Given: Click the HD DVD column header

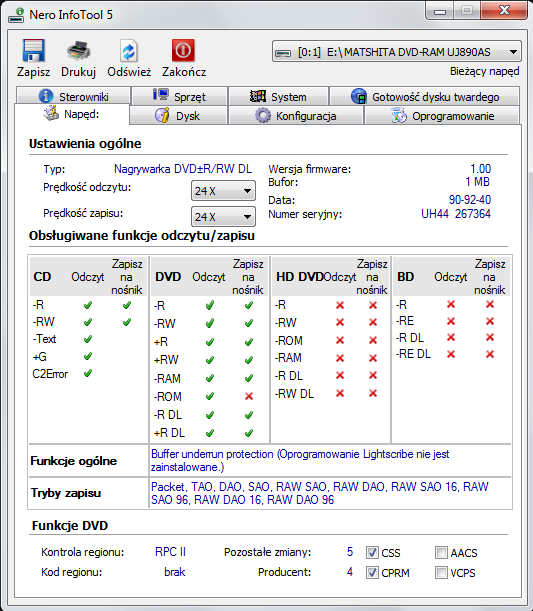Looking at the screenshot, I should pyautogui.click(x=300, y=277).
